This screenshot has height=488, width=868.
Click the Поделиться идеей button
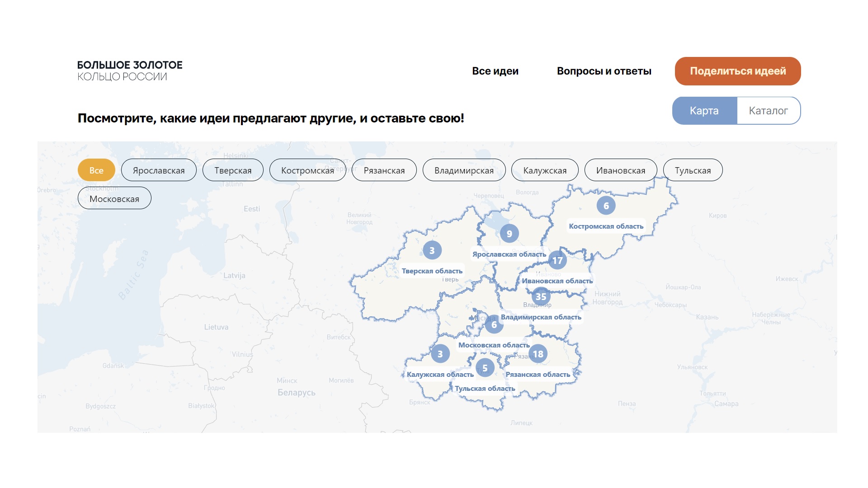(737, 71)
